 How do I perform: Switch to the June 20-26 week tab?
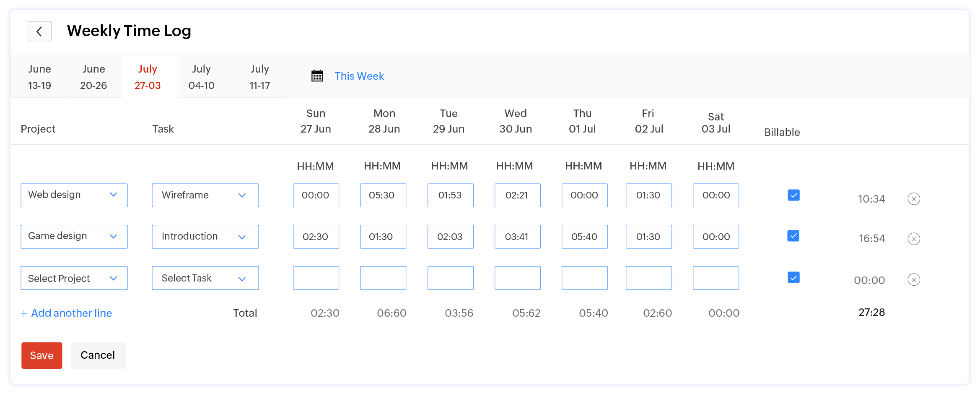click(x=94, y=77)
